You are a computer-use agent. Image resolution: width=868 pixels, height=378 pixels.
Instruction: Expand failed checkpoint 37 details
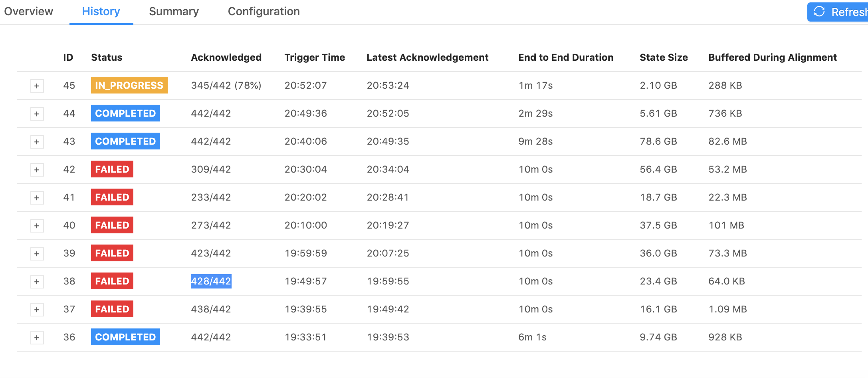point(37,310)
